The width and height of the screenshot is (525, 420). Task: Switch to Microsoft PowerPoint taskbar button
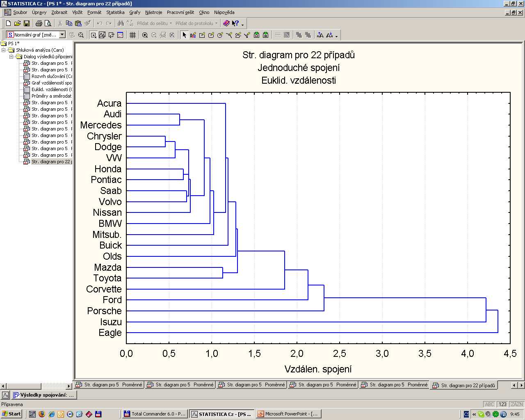288,414
